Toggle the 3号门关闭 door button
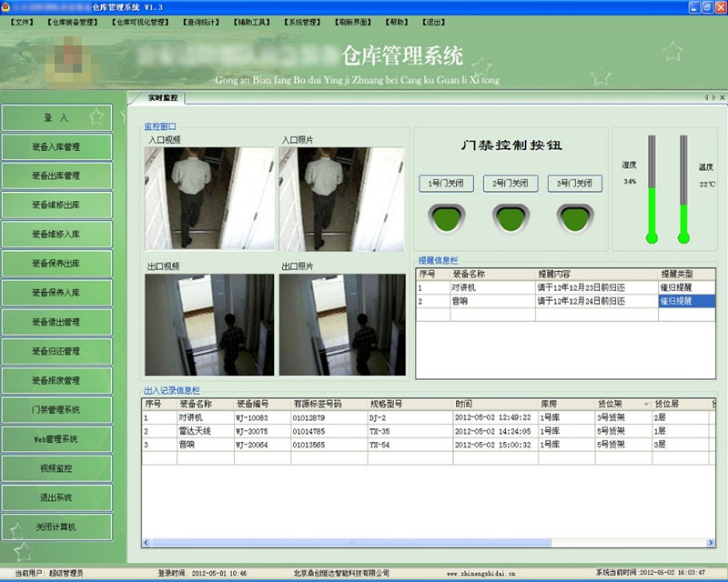728x582 pixels. coord(574,184)
